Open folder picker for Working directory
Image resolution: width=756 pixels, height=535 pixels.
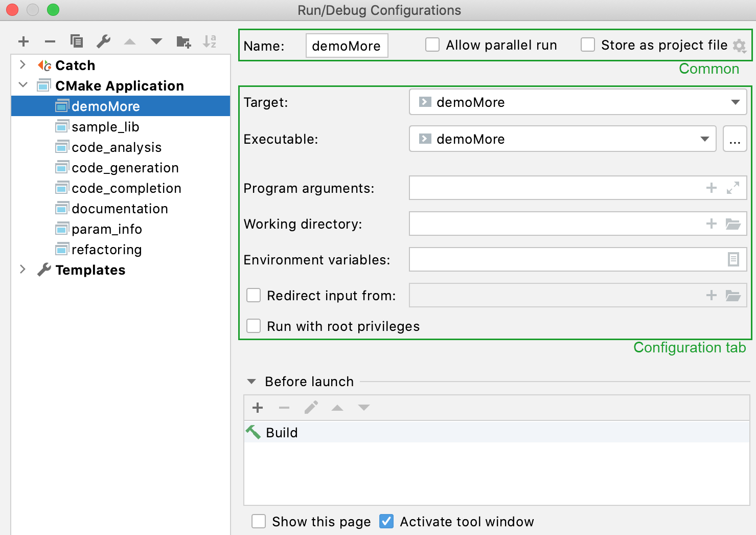point(734,224)
